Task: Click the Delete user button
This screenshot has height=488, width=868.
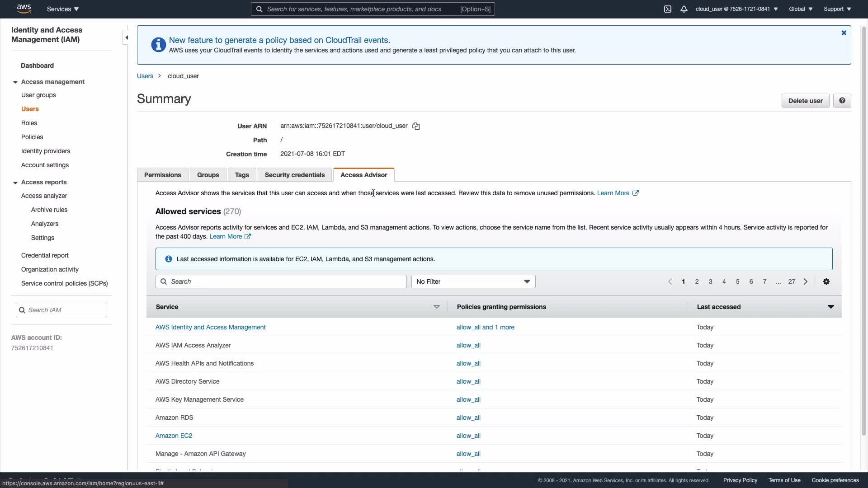Action: click(x=805, y=101)
